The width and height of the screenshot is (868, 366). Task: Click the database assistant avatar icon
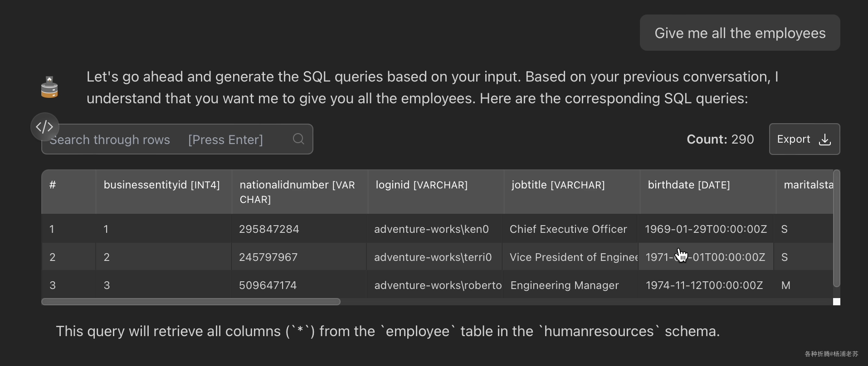pyautogui.click(x=49, y=87)
